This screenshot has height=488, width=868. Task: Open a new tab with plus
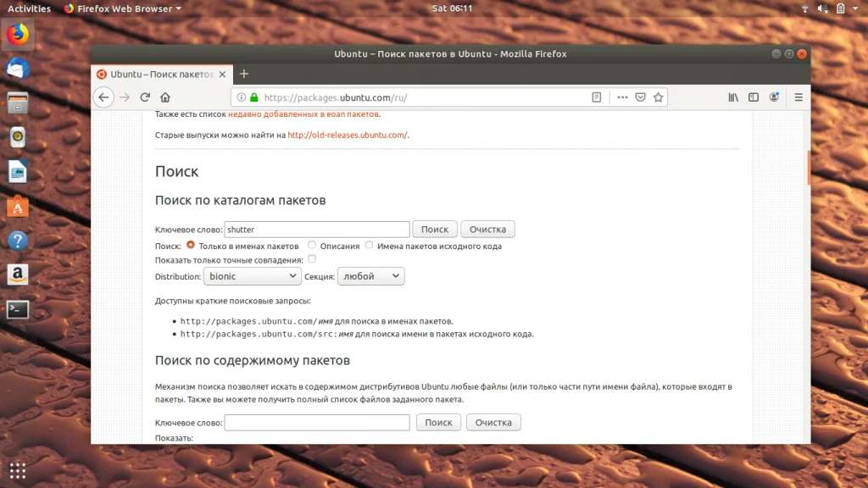243,74
